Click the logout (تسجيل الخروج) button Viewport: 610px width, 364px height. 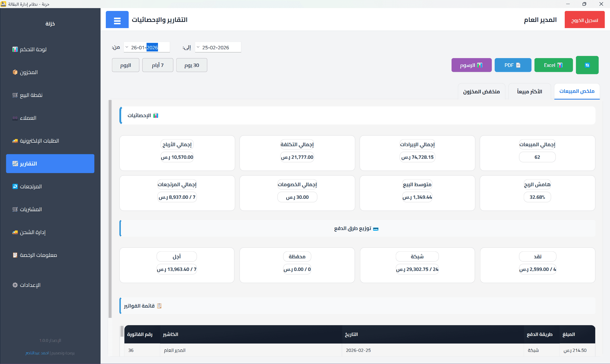click(x=584, y=20)
